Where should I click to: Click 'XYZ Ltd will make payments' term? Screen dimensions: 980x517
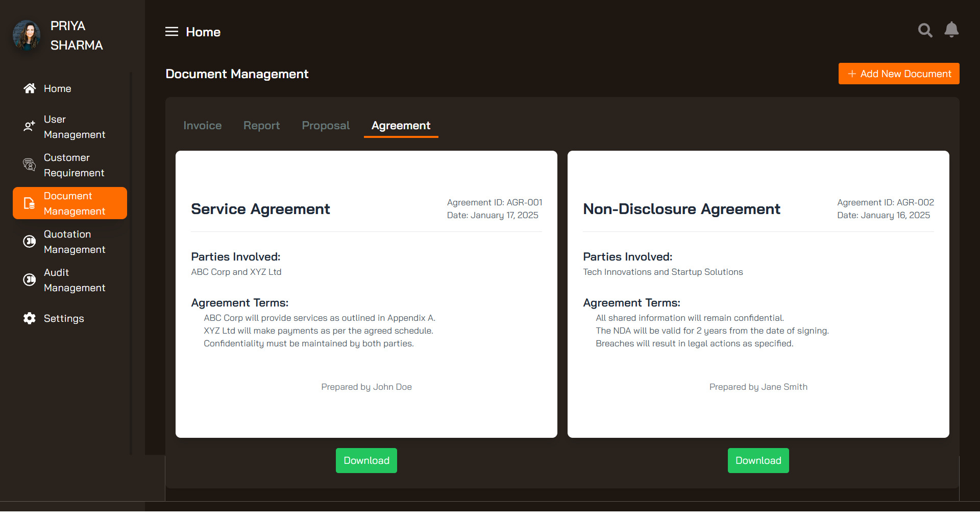coord(318,331)
